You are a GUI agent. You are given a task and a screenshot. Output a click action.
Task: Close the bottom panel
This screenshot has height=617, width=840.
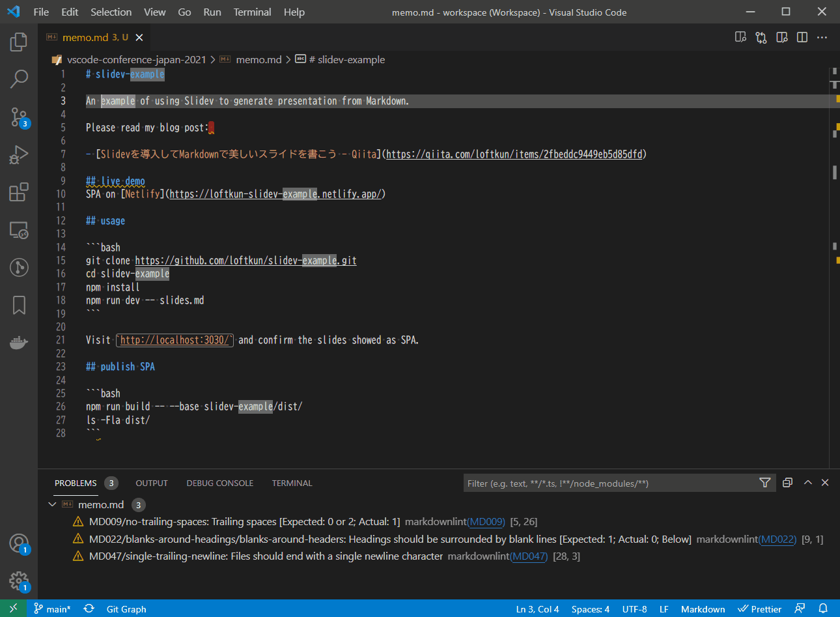click(825, 483)
